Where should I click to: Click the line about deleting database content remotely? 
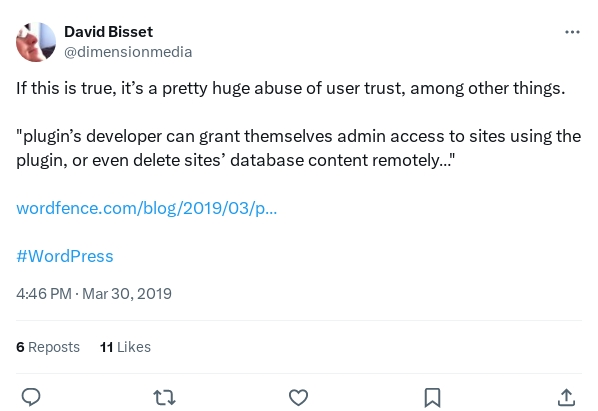[236, 160]
